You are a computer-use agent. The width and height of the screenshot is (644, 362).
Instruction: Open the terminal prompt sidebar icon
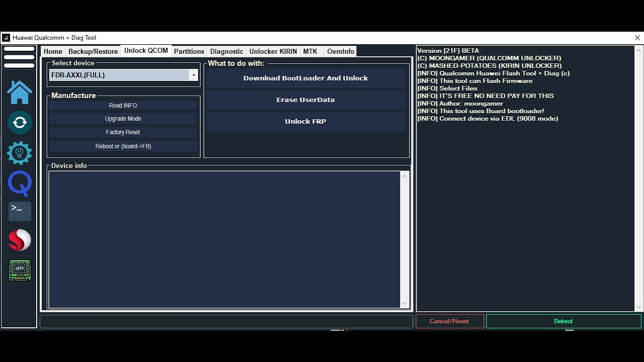point(20,211)
